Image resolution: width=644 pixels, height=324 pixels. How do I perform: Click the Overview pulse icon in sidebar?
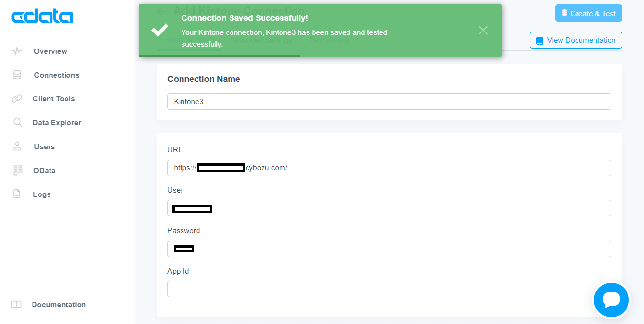click(17, 51)
